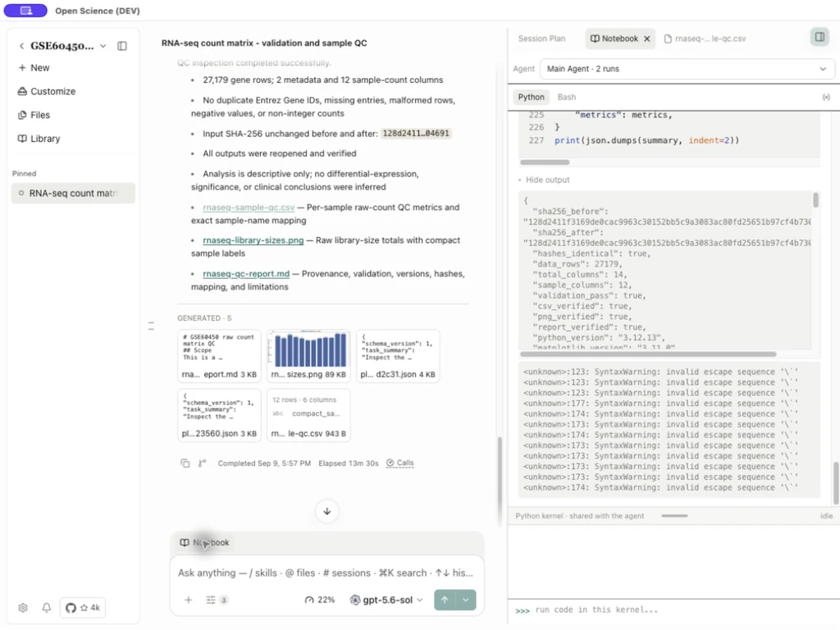
Task: Copy the response with the copy icon
Action: click(185, 463)
